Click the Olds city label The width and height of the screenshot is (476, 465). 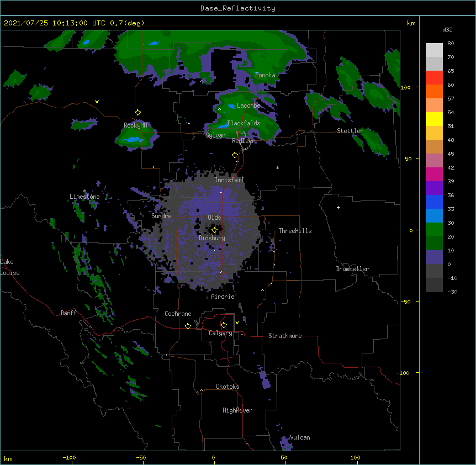coord(214,218)
